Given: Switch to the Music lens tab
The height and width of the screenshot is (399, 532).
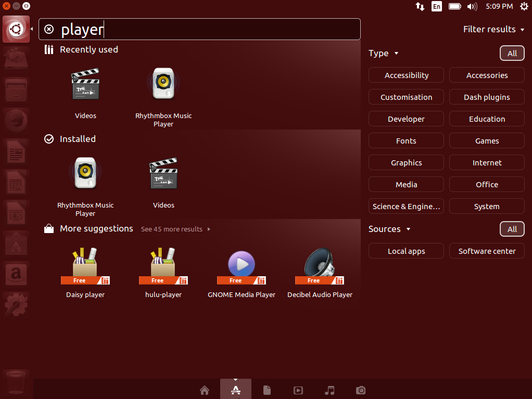Looking at the screenshot, I should (x=329, y=390).
